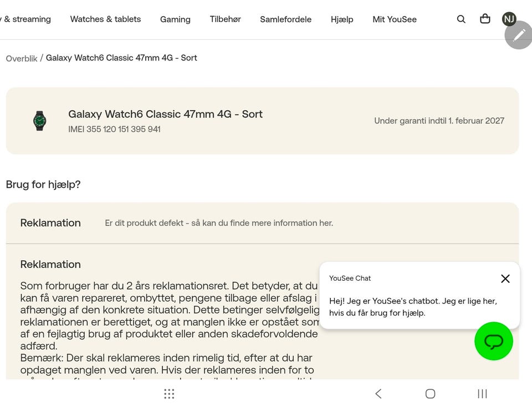Open the Hjælp menu item
Image resolution: width=532 pixels, height=408 pixels.
click(x=342, y=19)
